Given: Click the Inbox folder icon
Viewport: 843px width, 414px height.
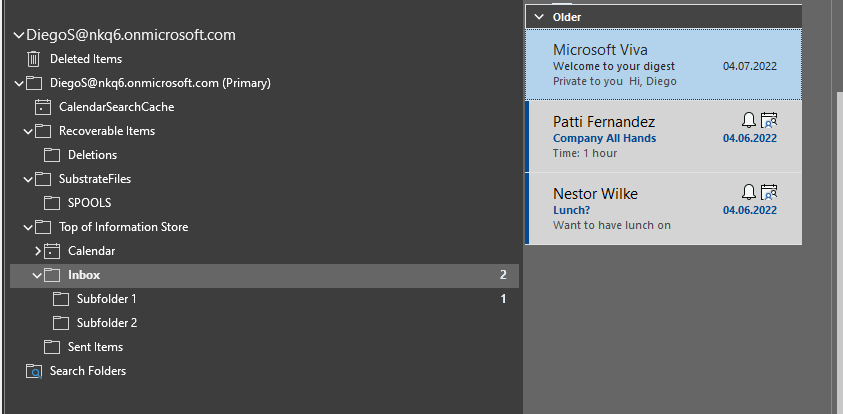Looking at the screenshot, I should [52, 275].
